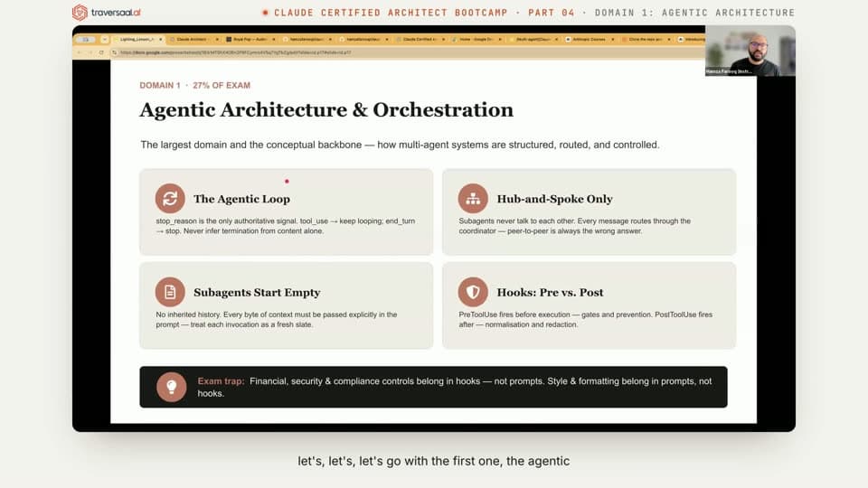868x488 pixels.
Task: Click the traversaal.ai logo
Action: click(x=107, y=12)
